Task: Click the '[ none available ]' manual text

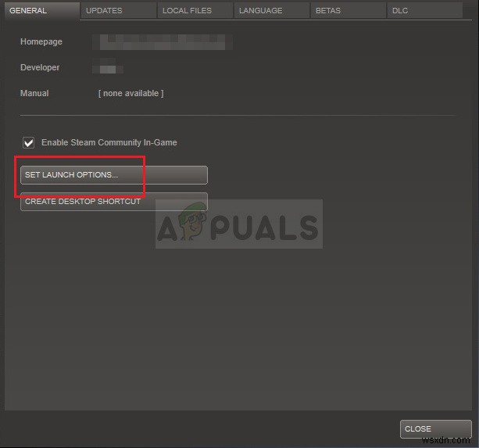Action: click(131, 94)
